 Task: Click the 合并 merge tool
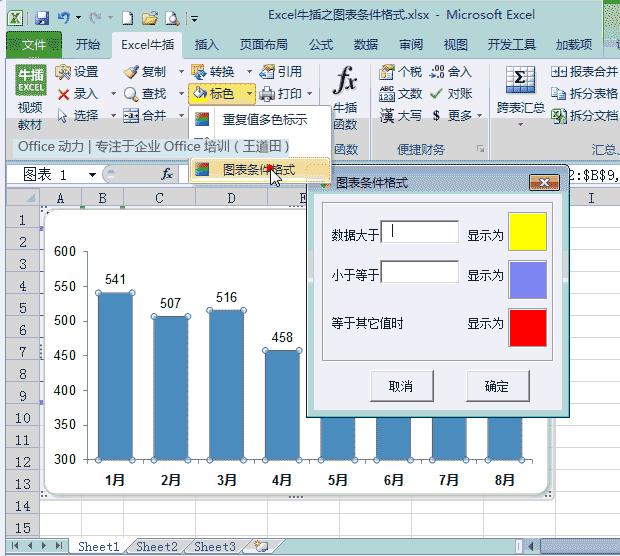tap(144, 115)
